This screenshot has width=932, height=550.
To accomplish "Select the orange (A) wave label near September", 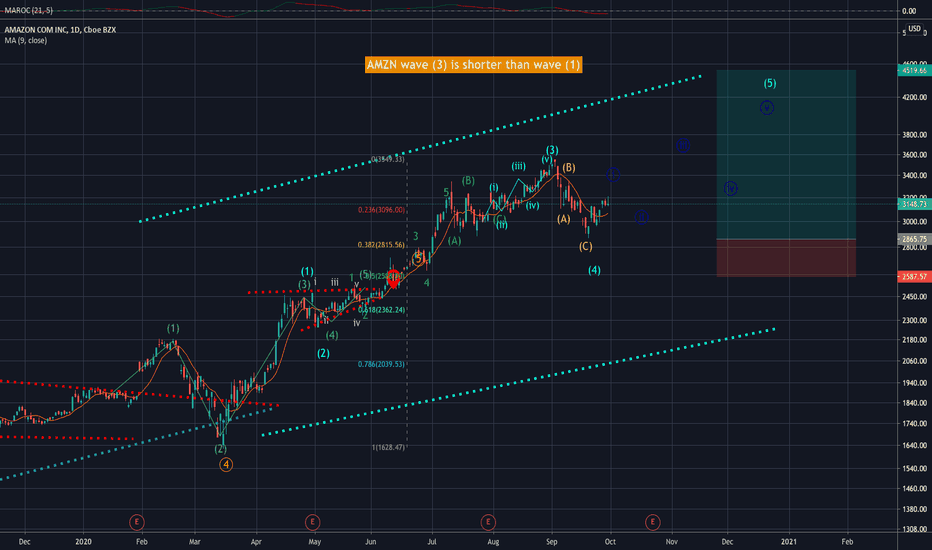I will (x=563, y=219).
